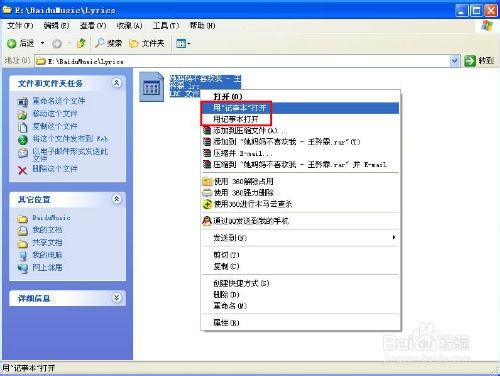This screenshot has width=500, height=376.
Task: Open the Tools (工具) menu
Action: [x=166, y=26]
